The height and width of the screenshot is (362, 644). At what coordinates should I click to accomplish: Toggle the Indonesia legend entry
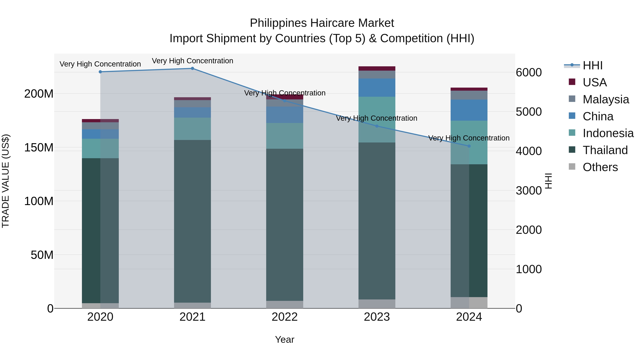point(601,133)
